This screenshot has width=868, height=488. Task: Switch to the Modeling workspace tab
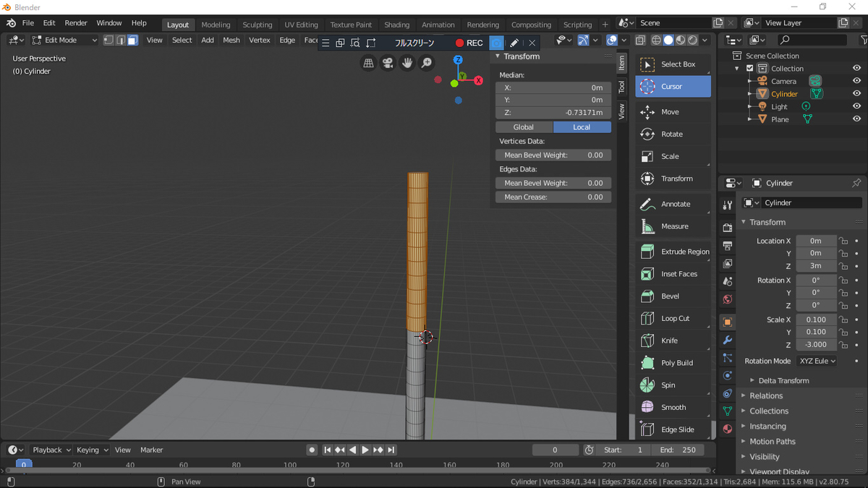216,25
